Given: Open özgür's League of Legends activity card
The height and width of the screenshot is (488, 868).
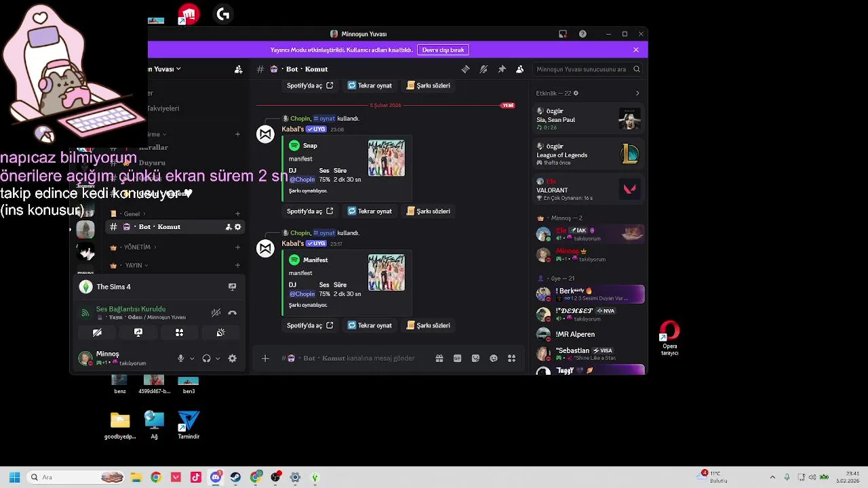Looking at the screenshot, I should pos(587,155).
